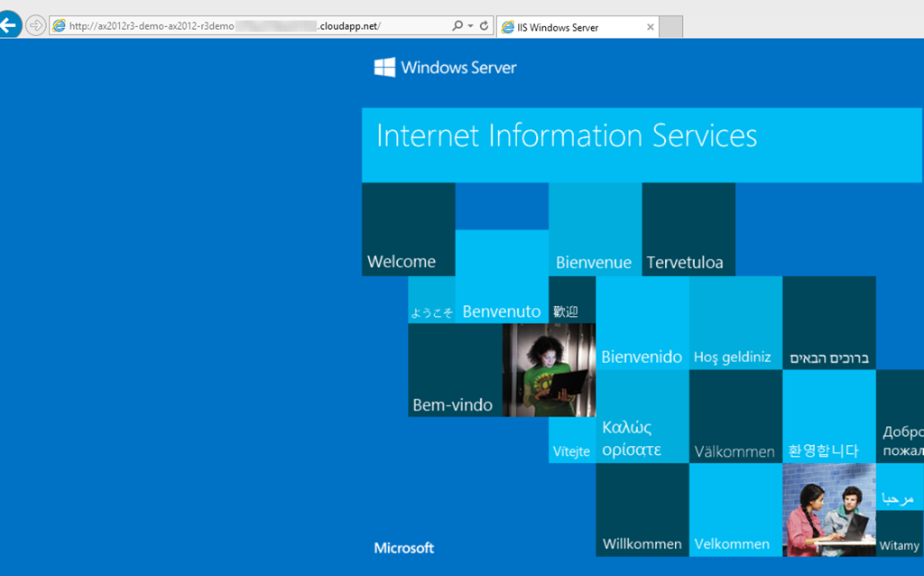Click the Welcome tile
The image size is (924, 576).
[408, 229]
